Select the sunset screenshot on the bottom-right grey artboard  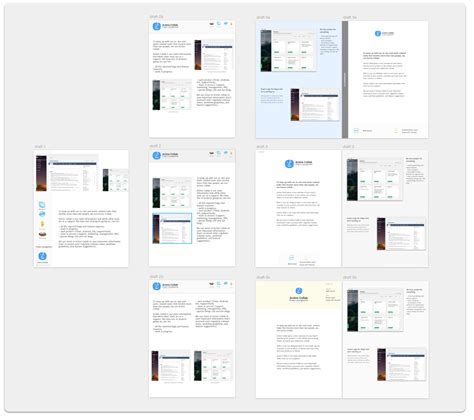[x=402, y=364]
